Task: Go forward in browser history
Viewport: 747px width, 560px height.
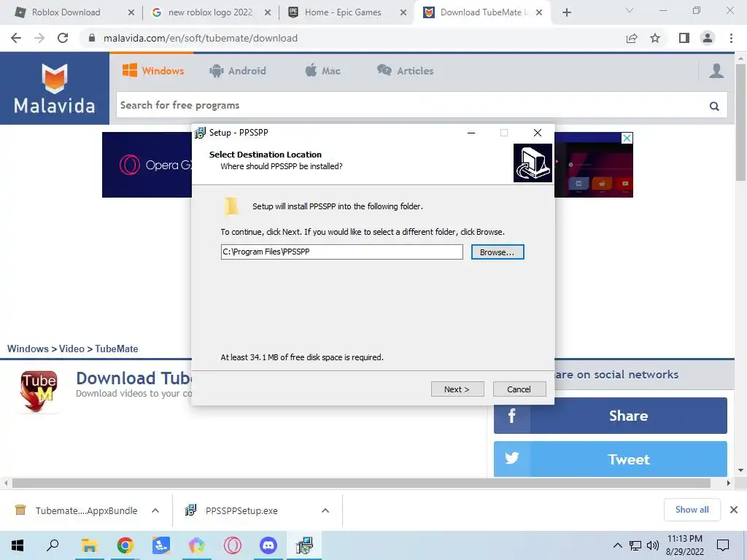Action: (x=39, y=38)
